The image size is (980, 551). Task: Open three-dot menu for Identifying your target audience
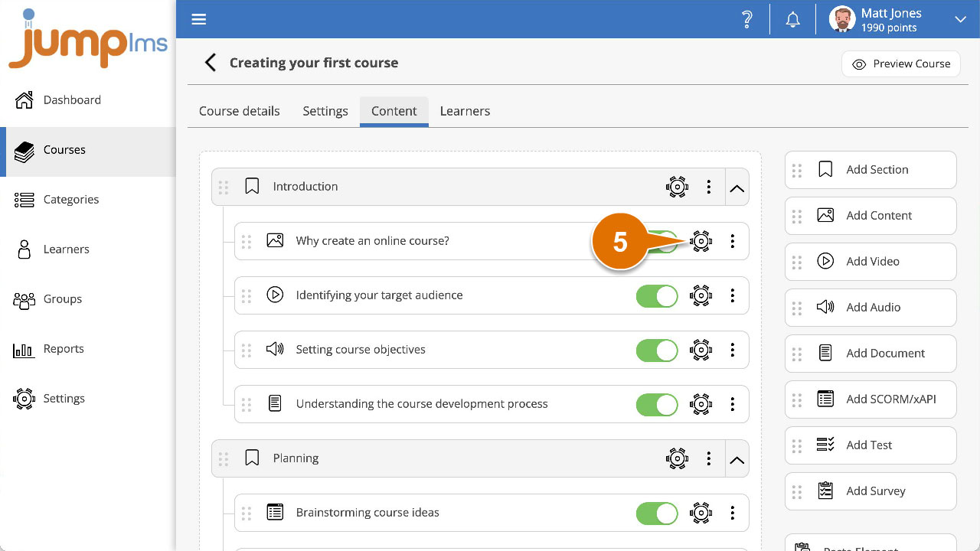click(733, 295)
